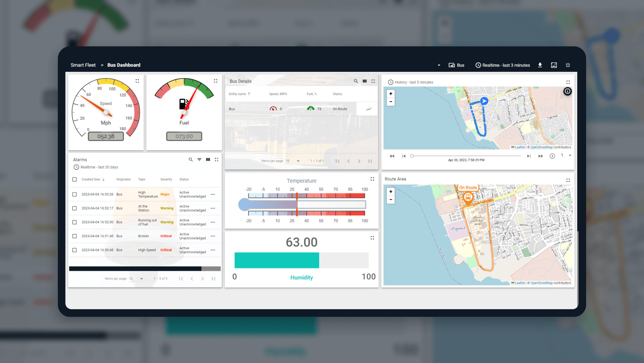Open the Alarms filter icon
The width and height of the screenshot is (644, 363).
[x=199, y=160]
